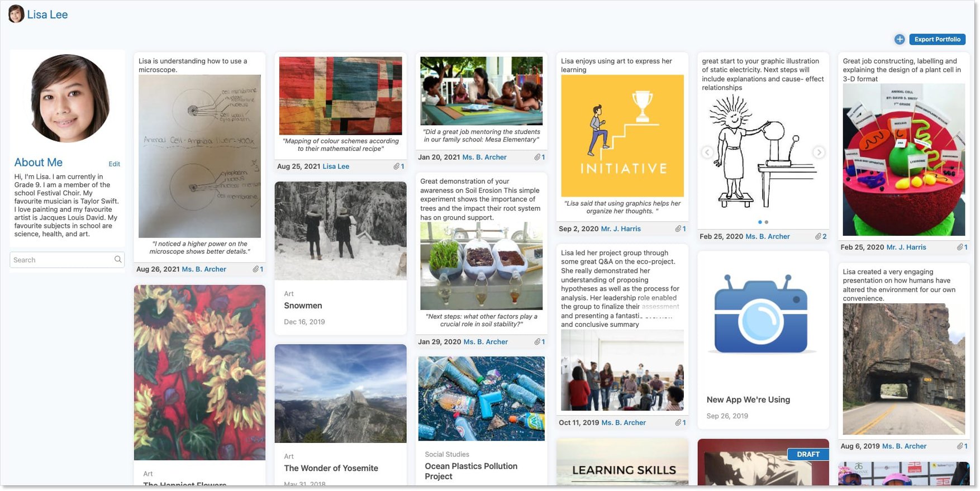The height and width of the screenshot is (491, 980).
Task: Click 'Ocean Plastics Pollution Project' title
Action: 471,471
